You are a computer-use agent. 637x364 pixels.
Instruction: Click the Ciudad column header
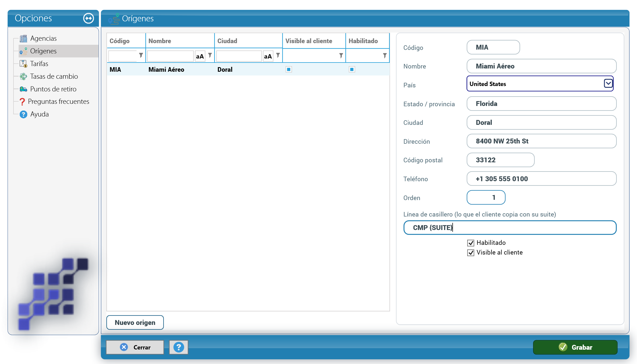click(x=248, y=41)
